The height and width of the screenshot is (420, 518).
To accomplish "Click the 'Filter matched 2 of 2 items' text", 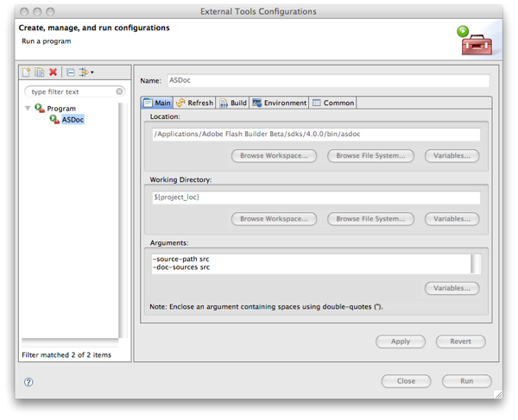I will [x=66, y=355].
